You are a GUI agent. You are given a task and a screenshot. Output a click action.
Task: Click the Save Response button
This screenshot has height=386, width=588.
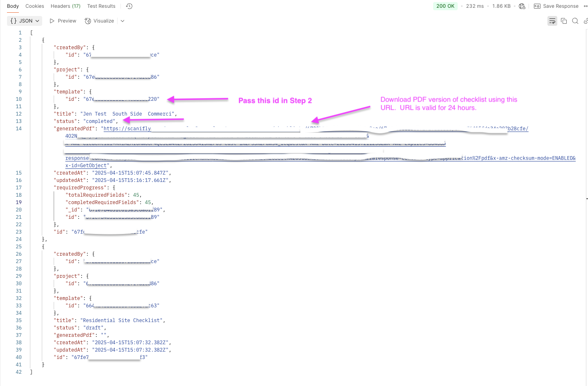point(556,6)
